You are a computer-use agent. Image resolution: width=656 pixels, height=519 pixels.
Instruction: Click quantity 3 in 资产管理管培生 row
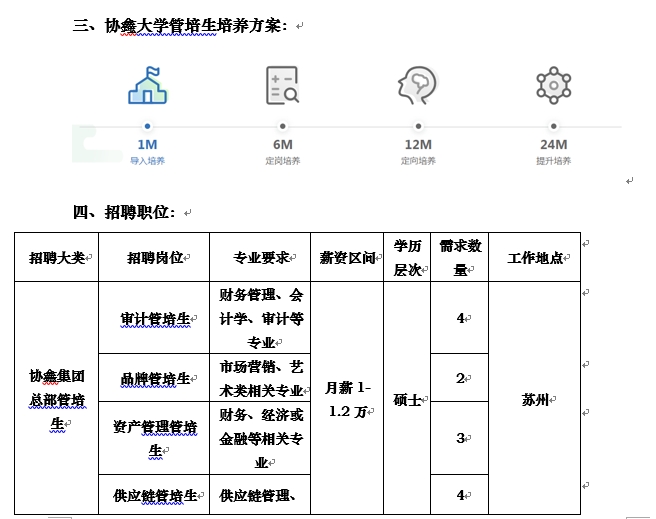[x=459, y=438]
